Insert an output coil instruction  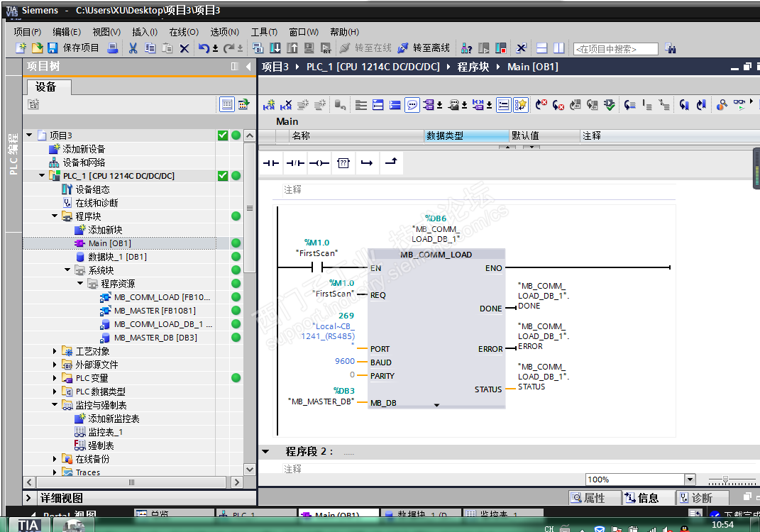(x=319, y=163)
